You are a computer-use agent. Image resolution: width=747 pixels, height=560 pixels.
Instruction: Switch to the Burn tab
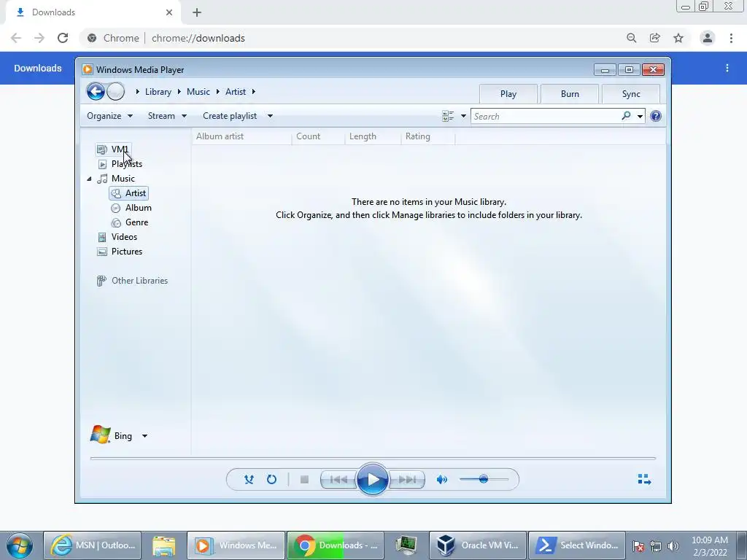pyautogui.click(x=570, y=94)
